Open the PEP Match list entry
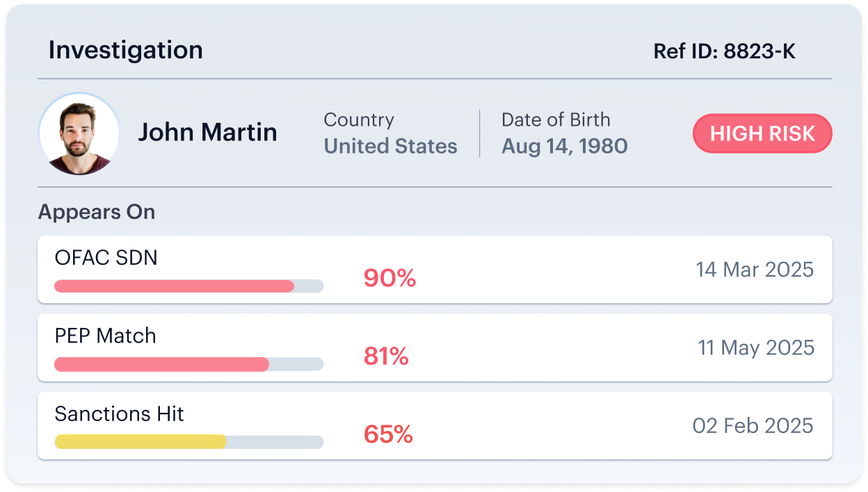868x492 pixels. pyautogui.click(x=435, y=347)
